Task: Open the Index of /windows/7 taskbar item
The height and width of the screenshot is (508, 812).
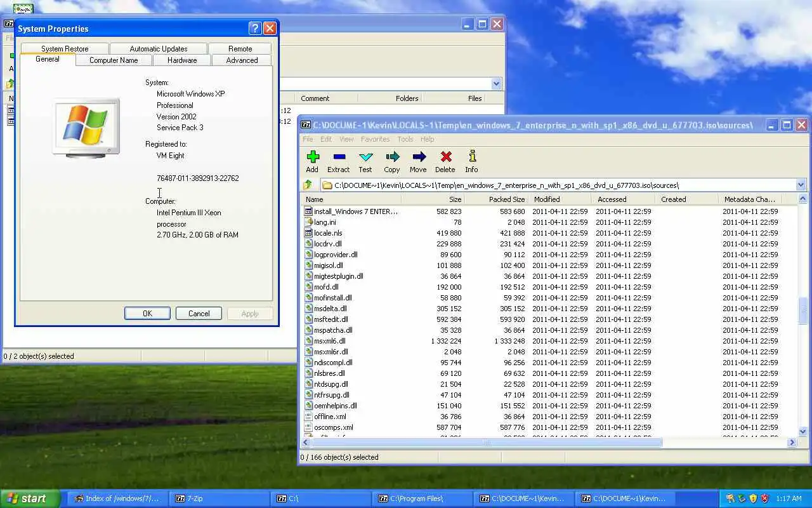Action: 117,498
